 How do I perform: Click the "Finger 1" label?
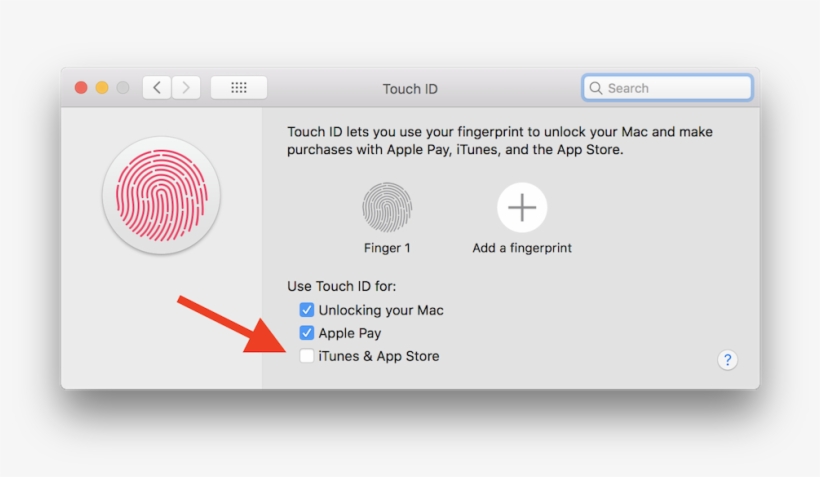pos(387,248)
